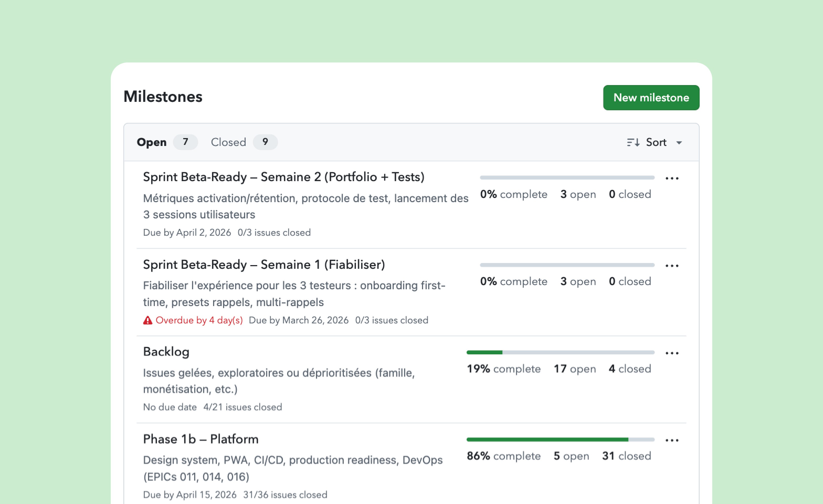Expand the Sort dropdown caret
823x504 pixels.
point(679,143)
